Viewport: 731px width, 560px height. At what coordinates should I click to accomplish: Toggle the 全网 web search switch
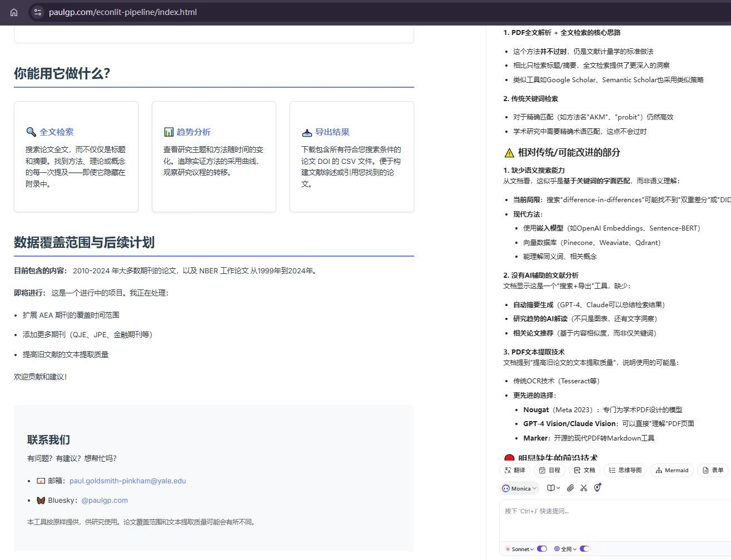pos(584,549)
